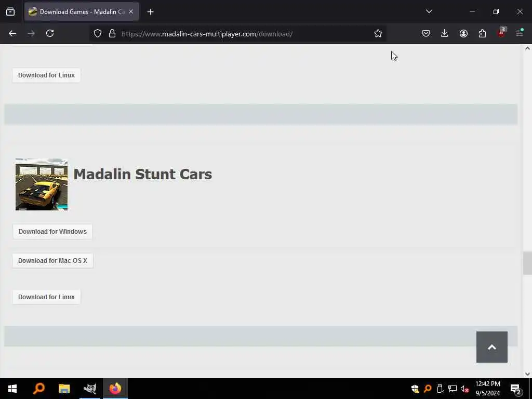
Task: Click the back-to-top arrow button
Action: [492, 347]
